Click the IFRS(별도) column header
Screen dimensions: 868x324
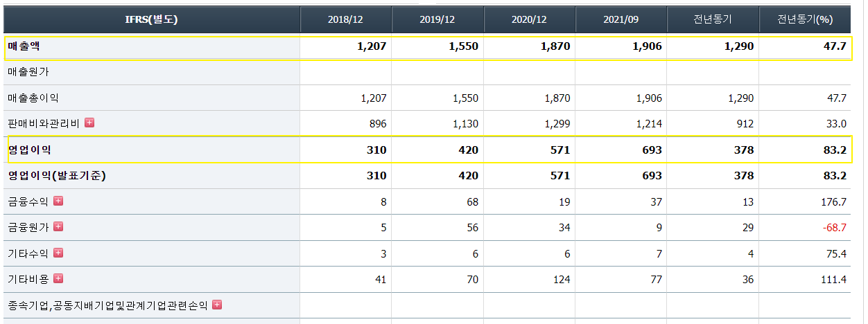[151, 19]
